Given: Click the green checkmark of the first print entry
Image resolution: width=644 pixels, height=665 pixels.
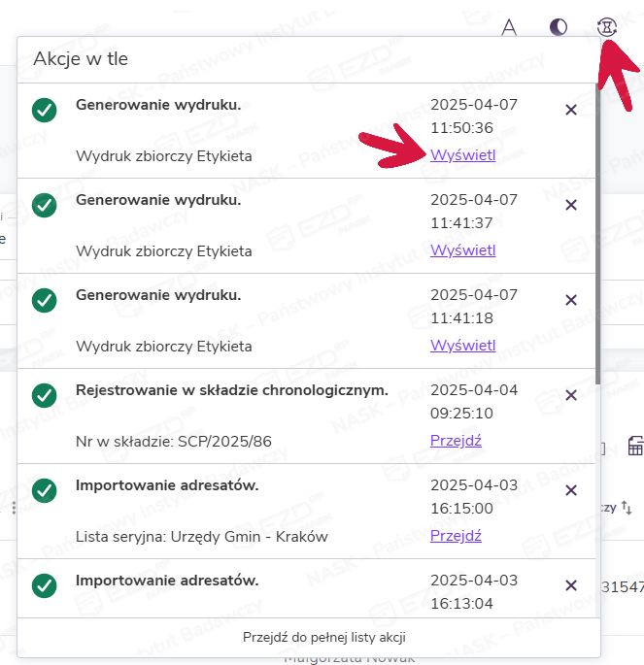Looking at the screenshot, I should pos(44,111).
